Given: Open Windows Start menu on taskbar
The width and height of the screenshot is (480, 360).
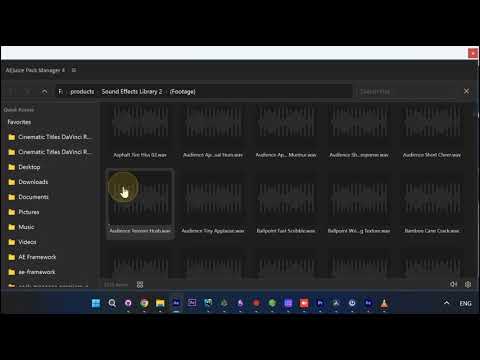Looking at the screenshot, I should tap(96, 303).
